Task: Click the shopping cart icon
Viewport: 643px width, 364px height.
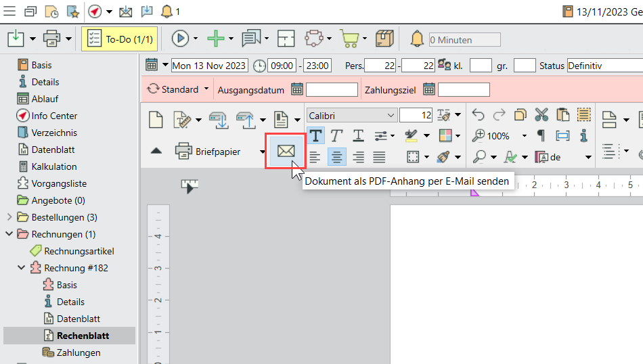Action: click(x=349, y=39)
